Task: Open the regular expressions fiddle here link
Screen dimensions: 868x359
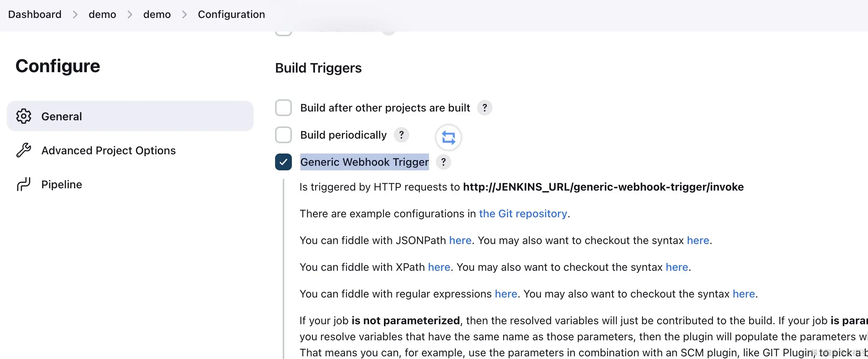Action: 506,294
